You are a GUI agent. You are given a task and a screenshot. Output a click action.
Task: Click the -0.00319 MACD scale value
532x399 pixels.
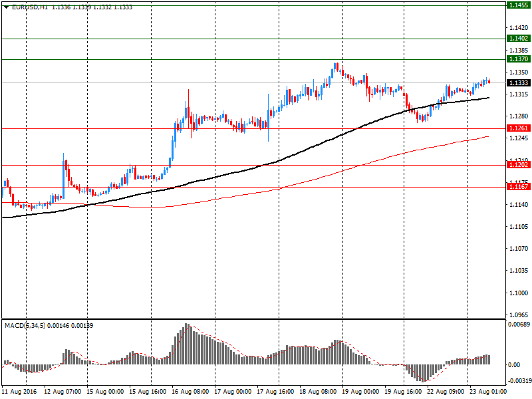point(519,380)
